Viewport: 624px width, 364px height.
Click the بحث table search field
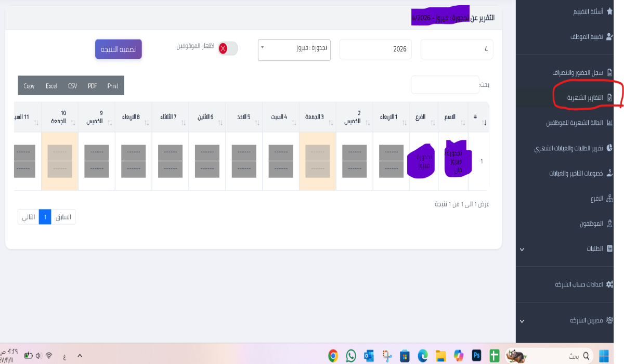pos(445,85)
